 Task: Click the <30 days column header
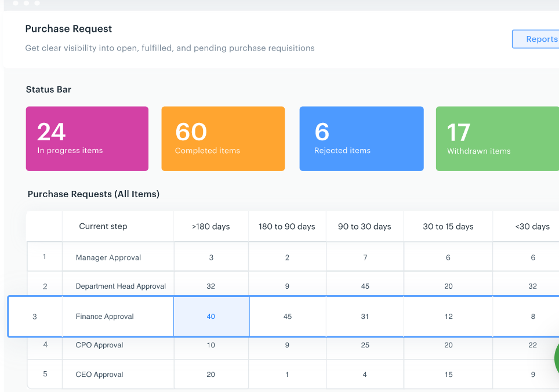[533, 226]
